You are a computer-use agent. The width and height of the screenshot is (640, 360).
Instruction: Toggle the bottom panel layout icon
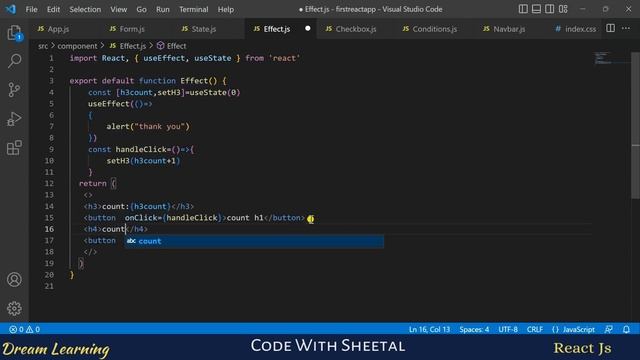pyautogui.click(x=536, y=9)
